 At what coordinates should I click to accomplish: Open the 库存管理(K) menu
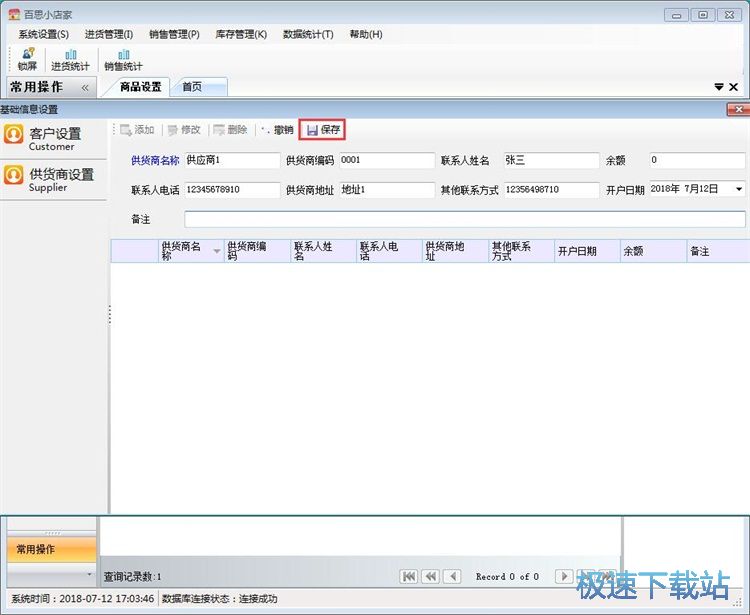pos(241,34)
